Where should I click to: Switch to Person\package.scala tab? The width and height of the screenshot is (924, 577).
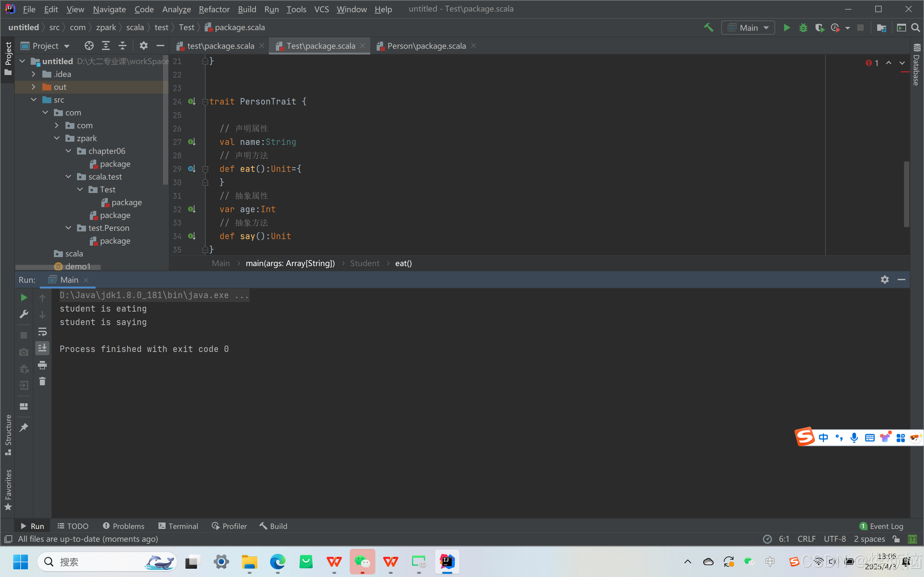coord(426,46)
